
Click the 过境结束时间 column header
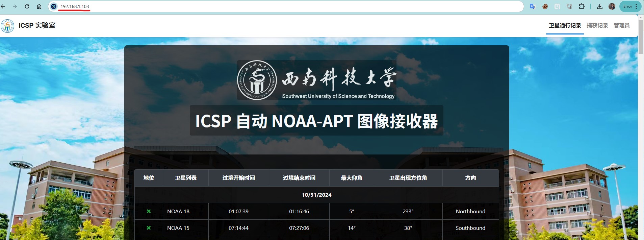(299, 178)
